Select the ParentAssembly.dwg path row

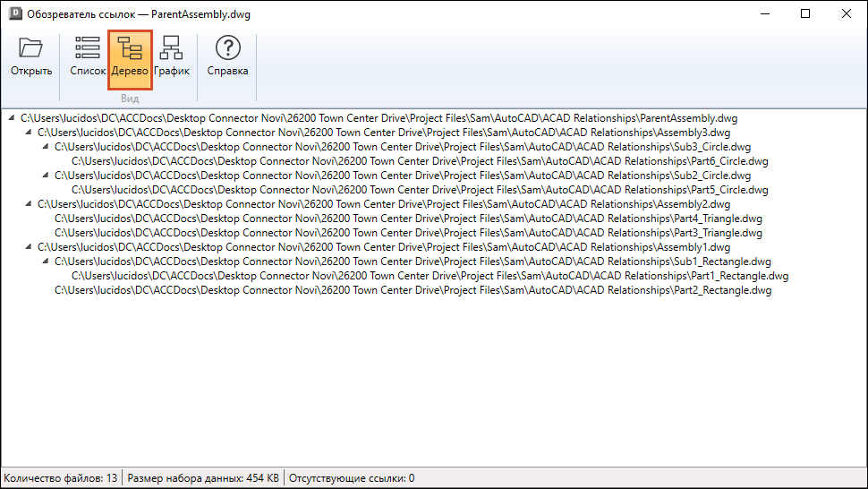click(x=379, y=118)
